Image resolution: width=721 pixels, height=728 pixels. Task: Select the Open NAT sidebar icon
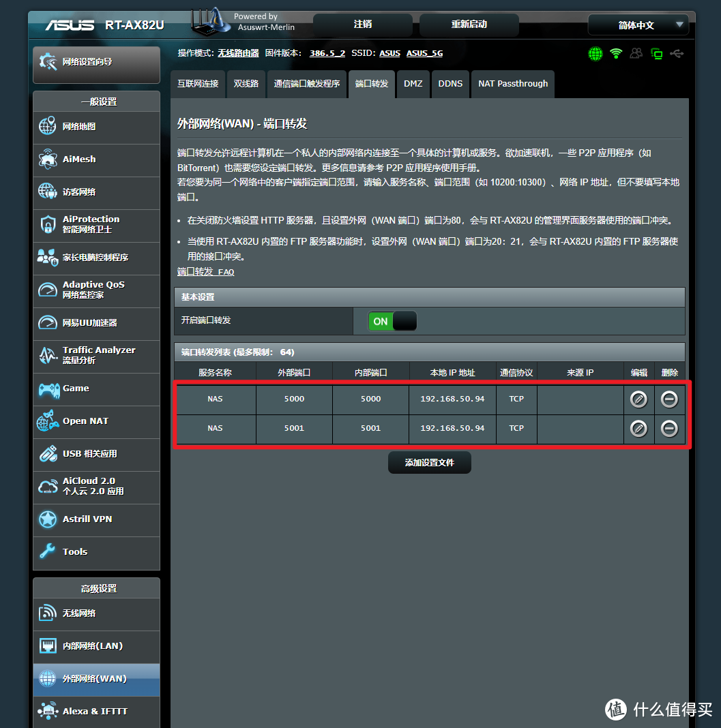[47, 422]
